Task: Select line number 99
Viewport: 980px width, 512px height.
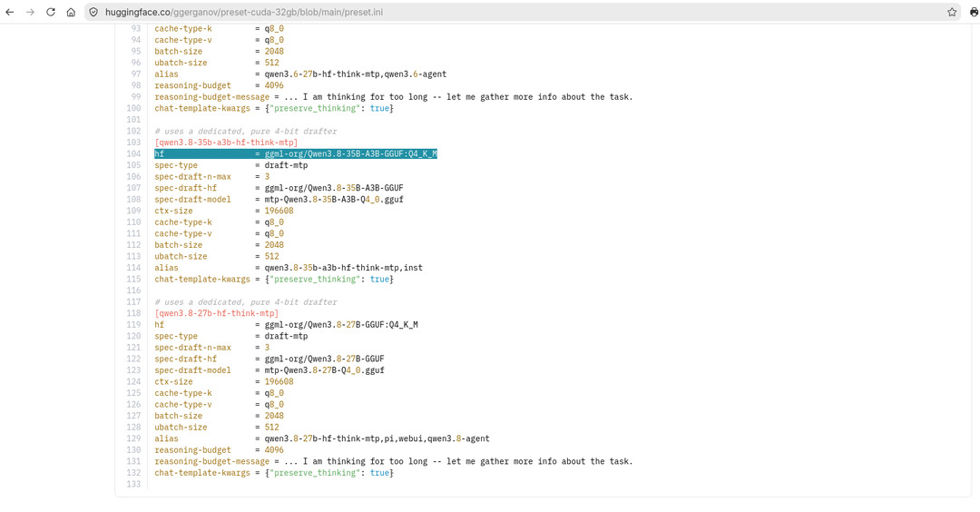Action: coord(136,97)
